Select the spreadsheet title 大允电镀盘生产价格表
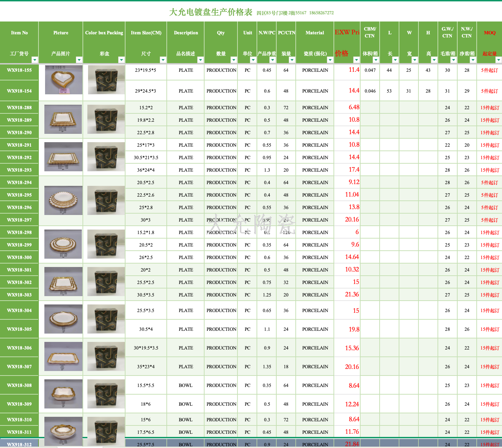 click(x=210, y=12)
